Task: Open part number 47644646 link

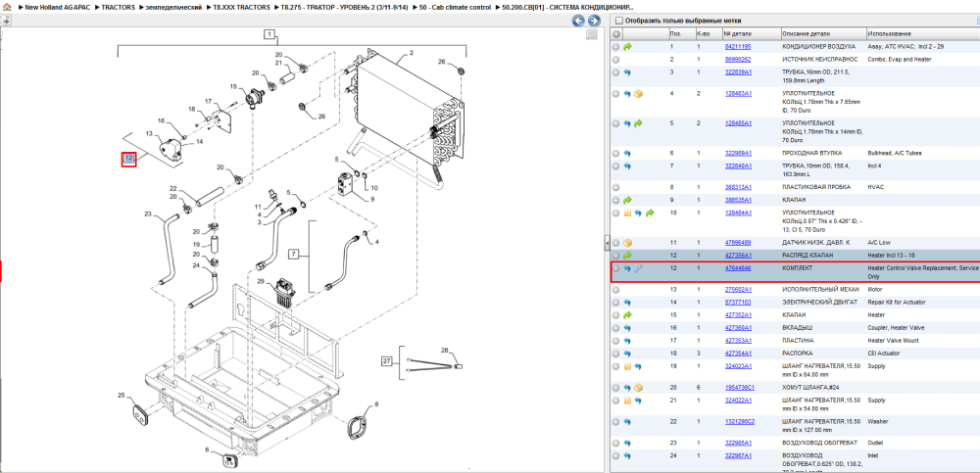Action: point(738,268)
